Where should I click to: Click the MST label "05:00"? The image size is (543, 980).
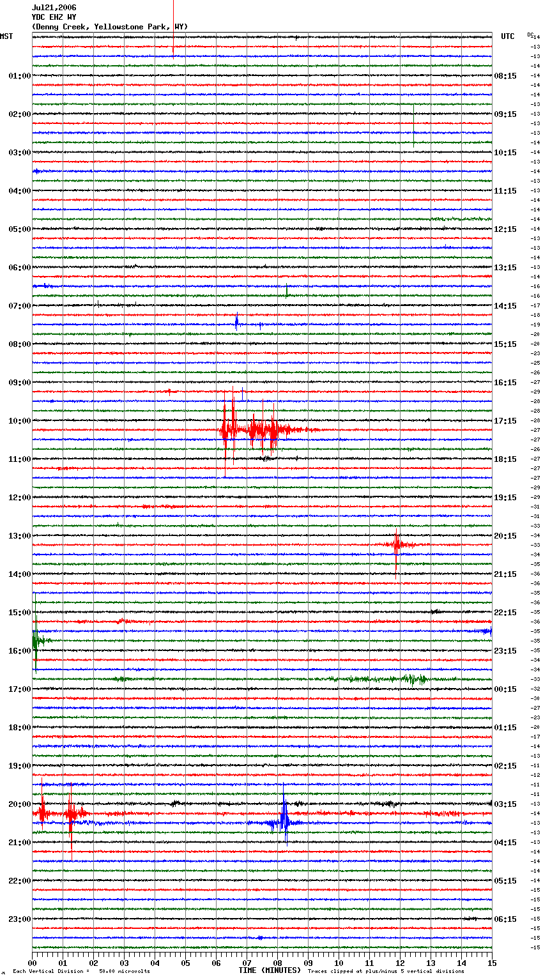pyautogui.click(x=20, y=229)
